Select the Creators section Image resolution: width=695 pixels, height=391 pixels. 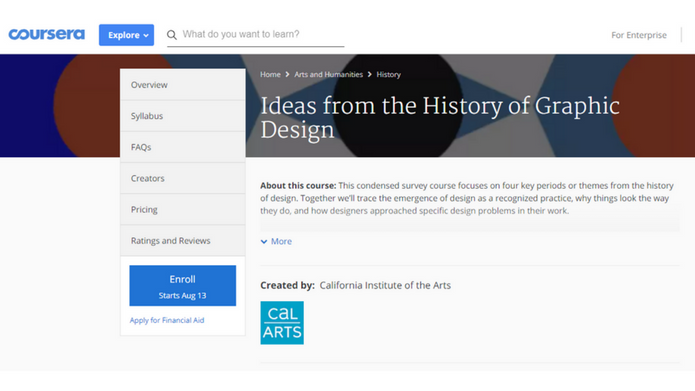tap(183, 178)
